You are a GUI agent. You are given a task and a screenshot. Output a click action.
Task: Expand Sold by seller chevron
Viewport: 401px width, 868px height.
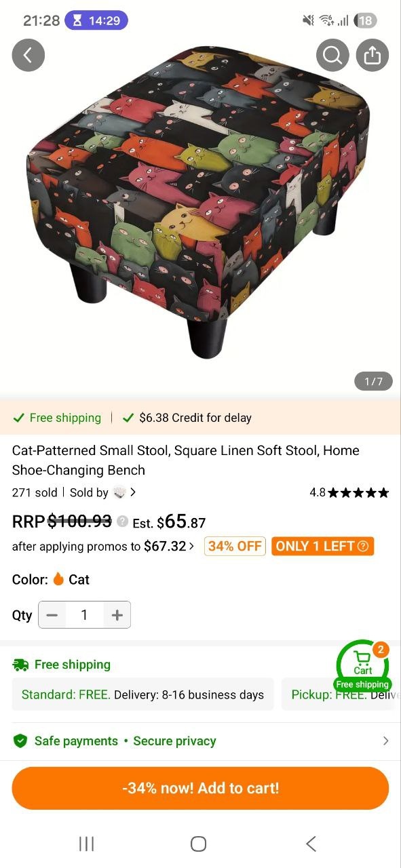click(133, 492)
